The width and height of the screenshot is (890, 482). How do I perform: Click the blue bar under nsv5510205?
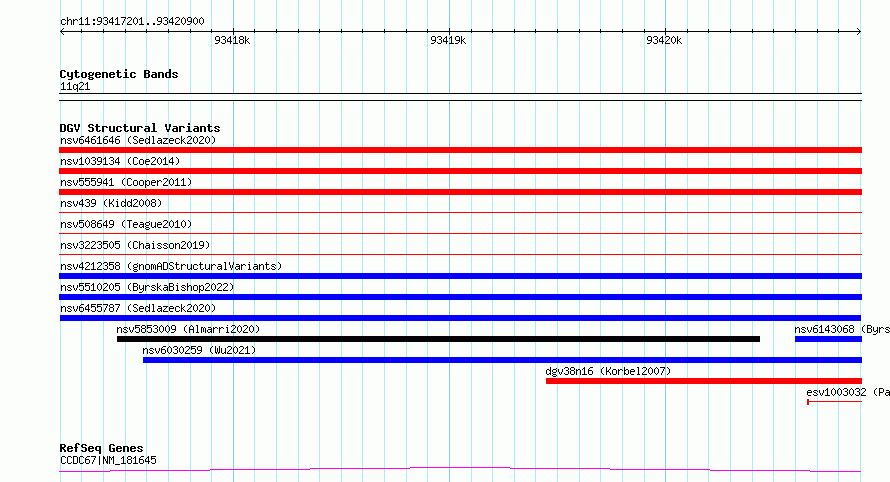pyautogui.click(x=460, y=297)
